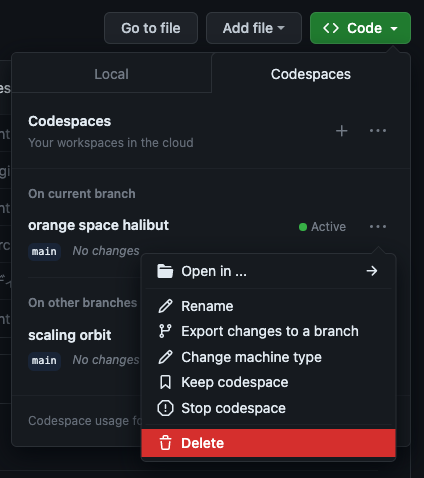Expand Open in submenu arrow
The width and height of the screenshot is (424, 478).
(x=372, y=271)
